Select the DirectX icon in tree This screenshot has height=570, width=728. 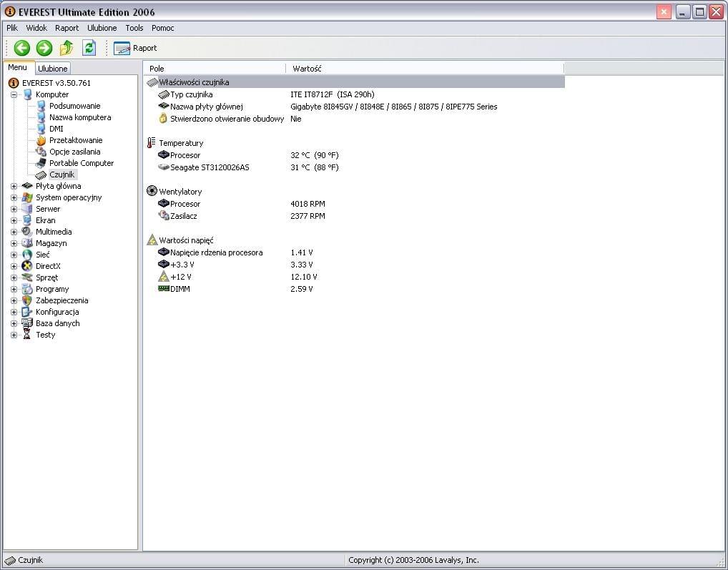tap(27, 266)
